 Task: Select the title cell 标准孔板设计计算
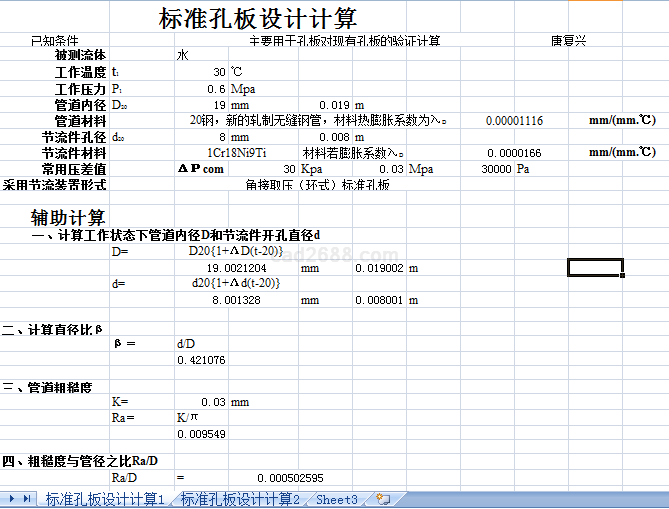tap(258, 19)
